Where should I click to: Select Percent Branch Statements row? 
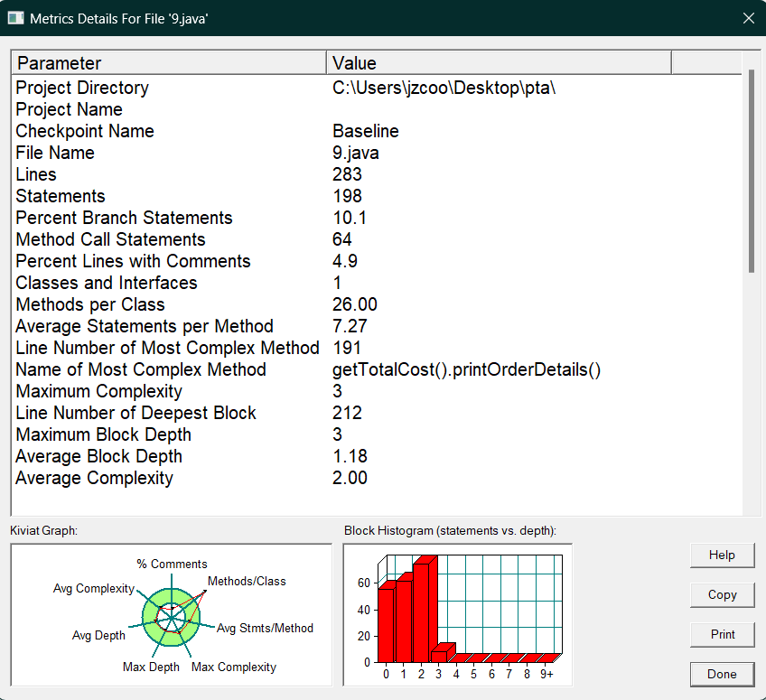376,218
